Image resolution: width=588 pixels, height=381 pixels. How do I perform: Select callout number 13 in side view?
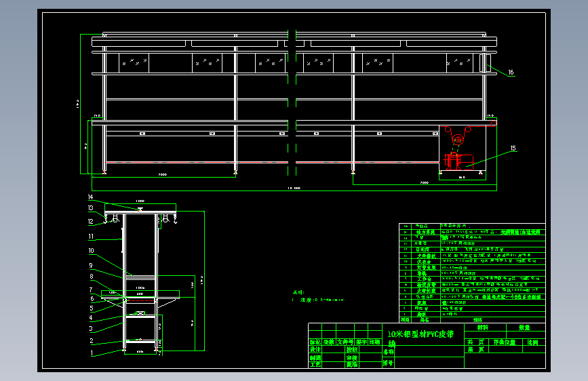pyautogui.click(x=90, y=207)
